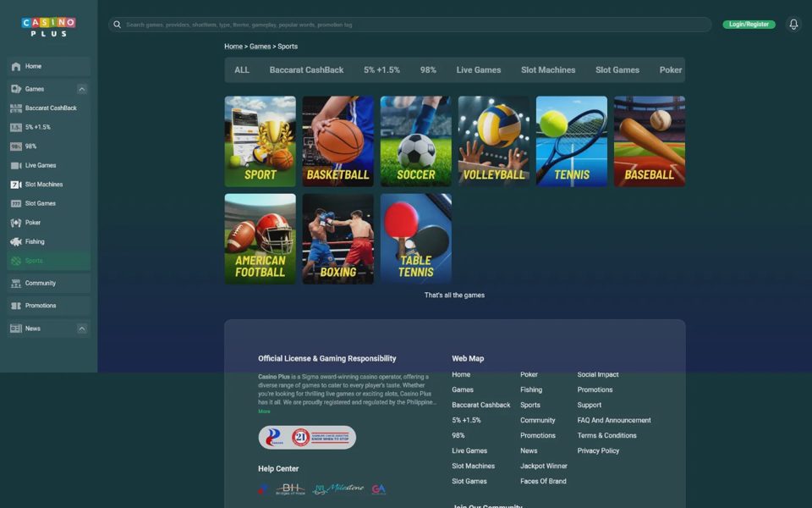The height and width of the screenshot is (508, 812).
Task: Open the SPORT game card
Action: point(260,141)
